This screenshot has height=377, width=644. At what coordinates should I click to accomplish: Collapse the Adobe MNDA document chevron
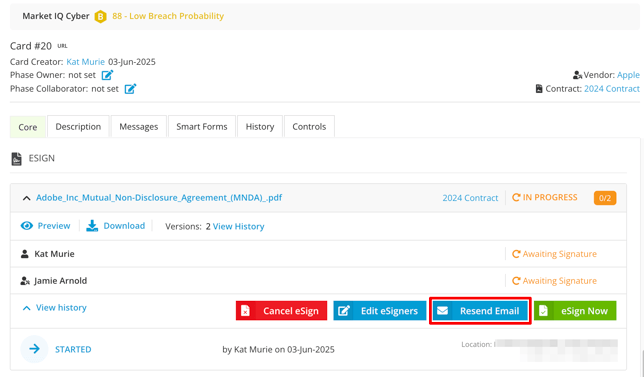coord(26,198)
